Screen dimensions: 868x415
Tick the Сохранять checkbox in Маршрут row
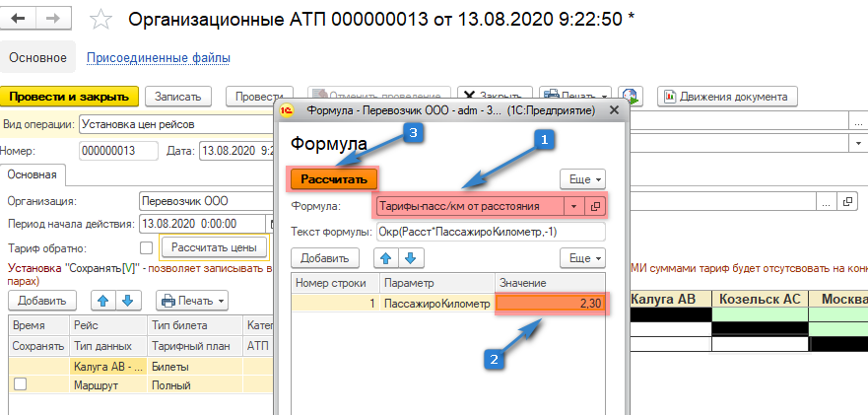pos(21,385)
